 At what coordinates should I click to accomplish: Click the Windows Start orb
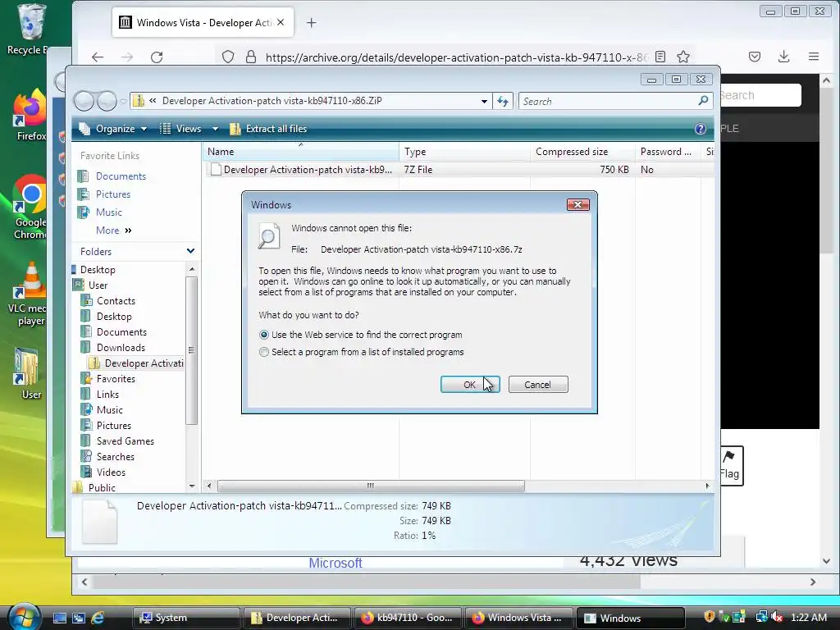coord(24,617)
